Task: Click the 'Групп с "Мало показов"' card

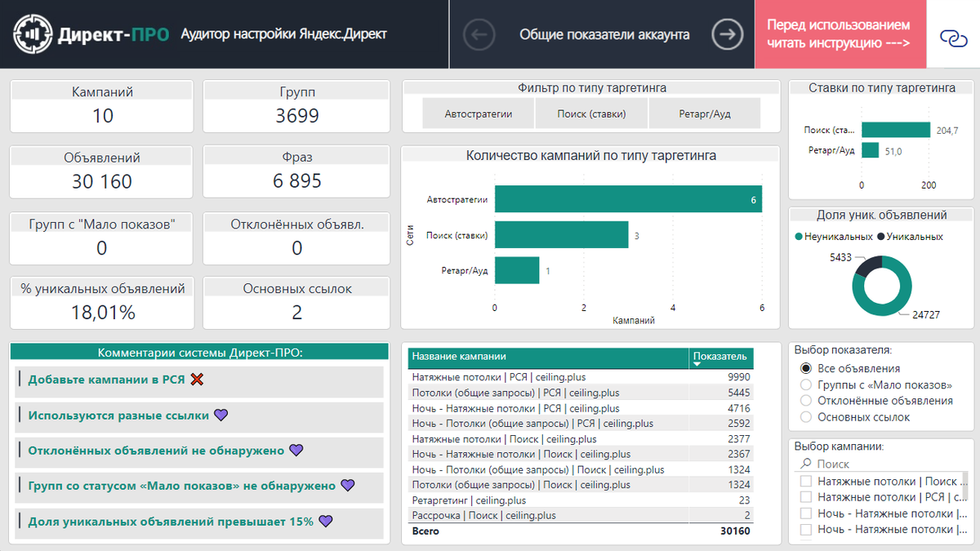Action: point(102,238)
